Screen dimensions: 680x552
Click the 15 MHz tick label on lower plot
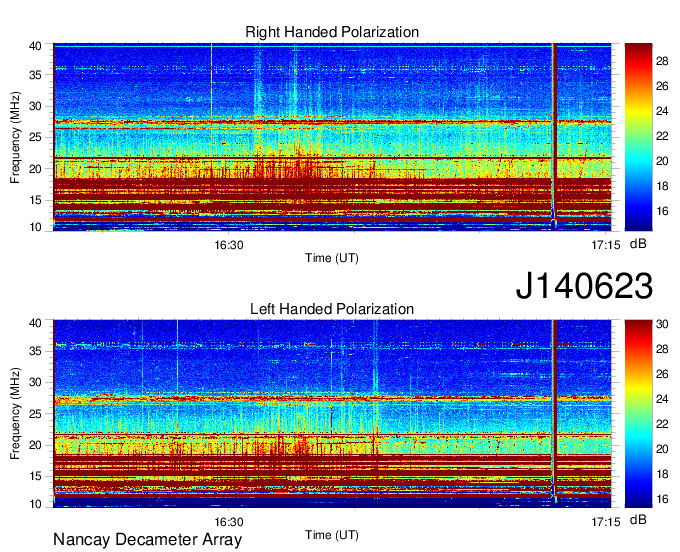pyautogui.click(x=35, y=477)
